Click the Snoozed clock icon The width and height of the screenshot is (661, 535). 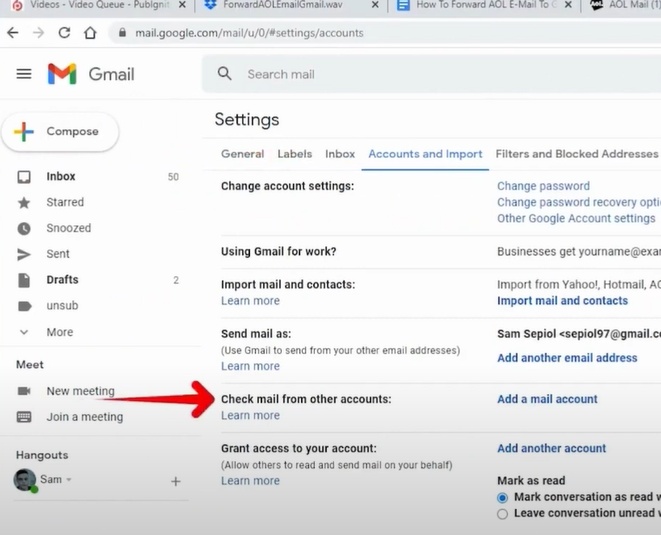24,229
